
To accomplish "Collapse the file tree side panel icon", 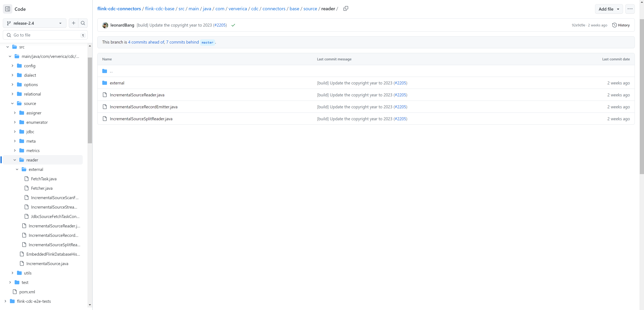I will coord(8,9).
